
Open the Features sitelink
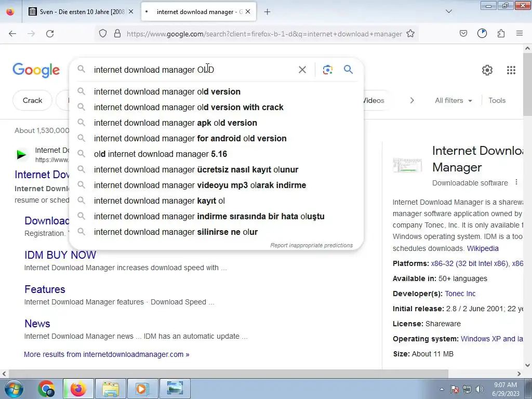45,289
